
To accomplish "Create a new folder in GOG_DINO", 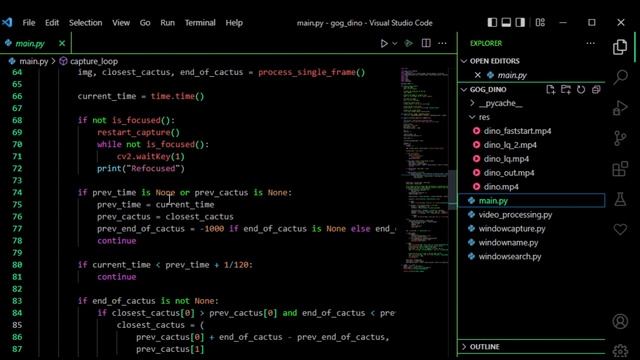I will coord(566,89).
